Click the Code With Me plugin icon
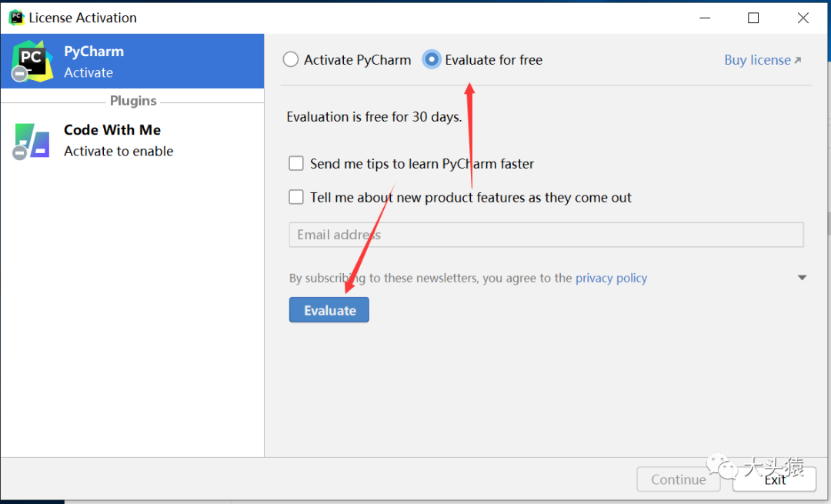 [32, 141]
